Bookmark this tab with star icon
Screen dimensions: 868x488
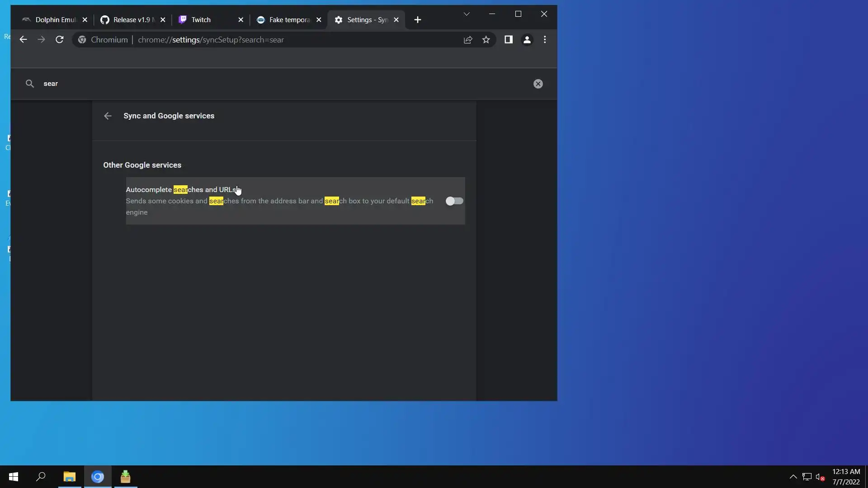[486, 40]
